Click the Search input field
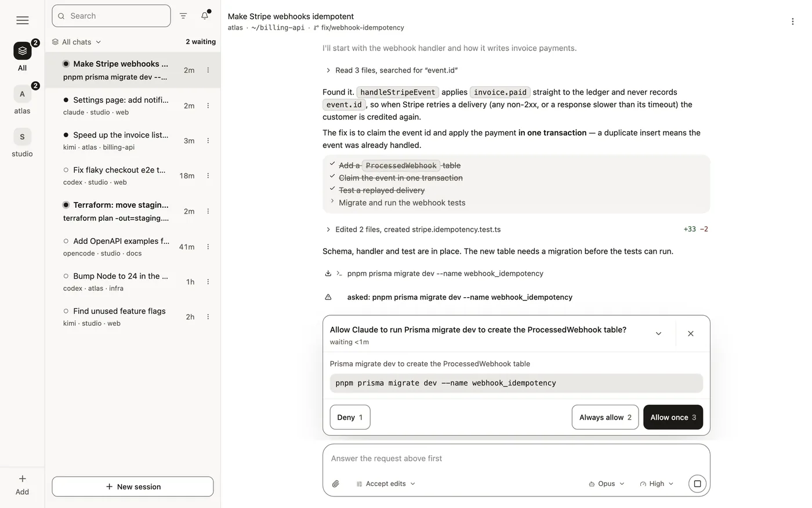 point(111,16)
